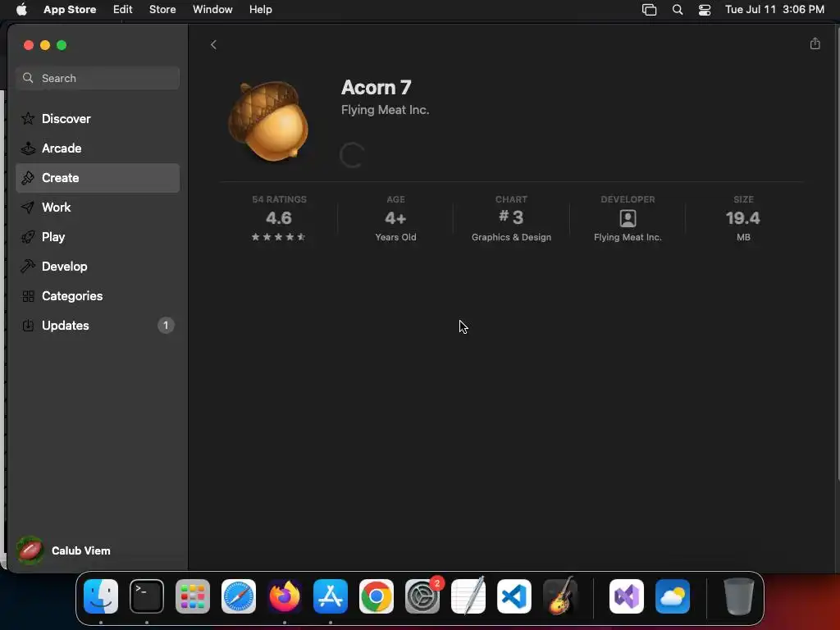Open Calub Viem account profile
The width and height of the screenshot is (840, 630).
(x=64, y=550)
